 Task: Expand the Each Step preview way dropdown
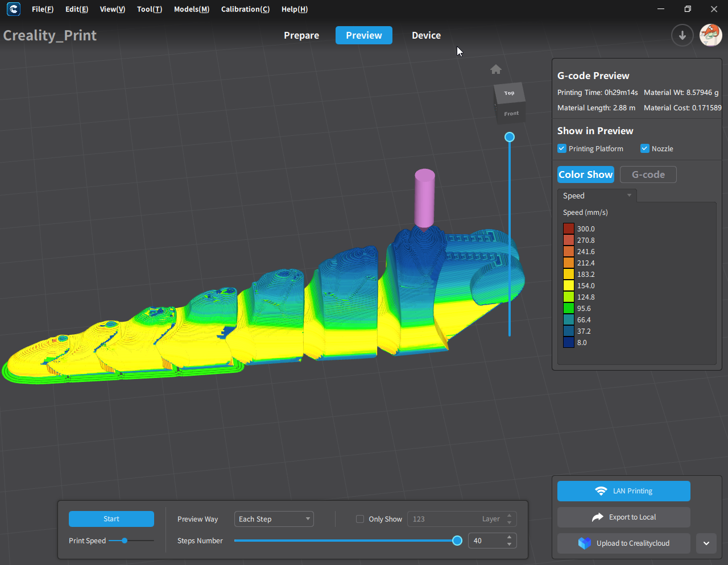pyautogui.click(x=274, y=519)
